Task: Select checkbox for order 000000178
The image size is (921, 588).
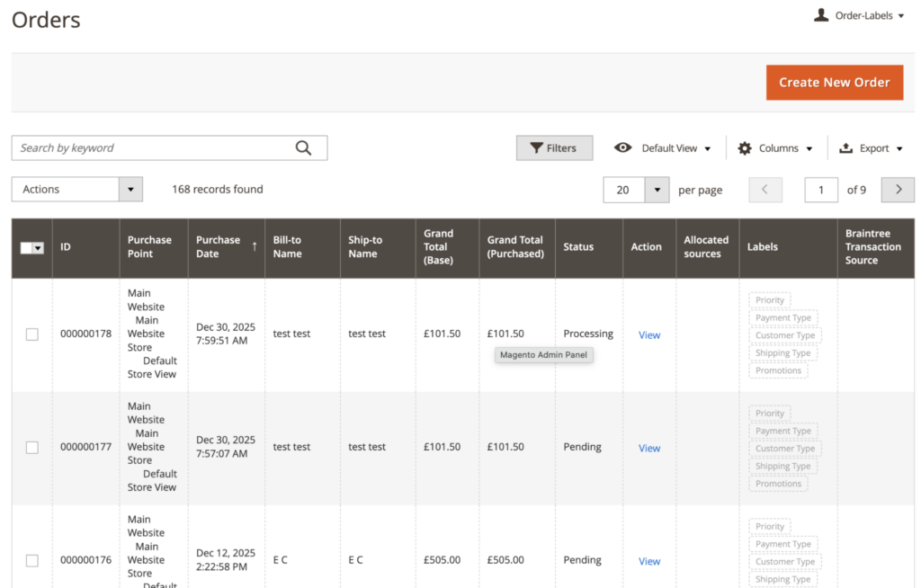Action: (32, 334)
